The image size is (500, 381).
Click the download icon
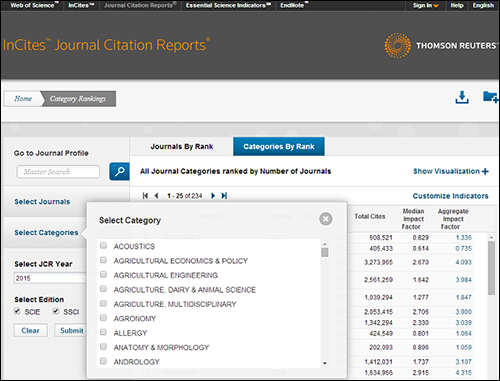(x=462, y=97)
